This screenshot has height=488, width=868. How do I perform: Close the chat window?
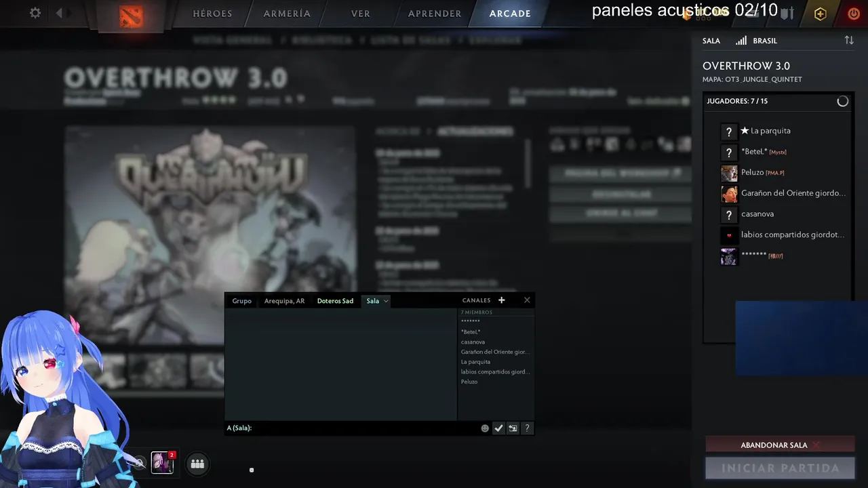(527, 300)
